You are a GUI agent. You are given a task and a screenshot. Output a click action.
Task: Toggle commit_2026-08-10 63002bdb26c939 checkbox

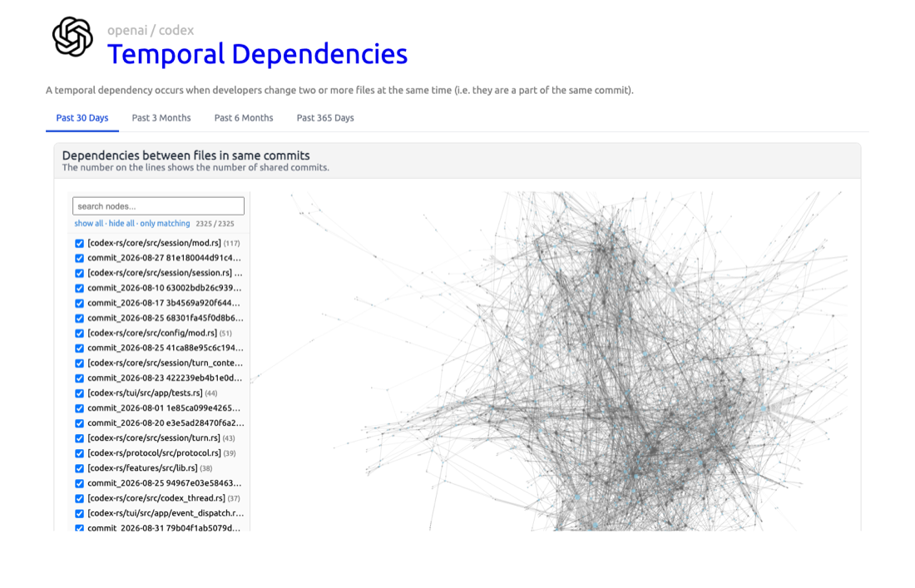pos(79,288)
